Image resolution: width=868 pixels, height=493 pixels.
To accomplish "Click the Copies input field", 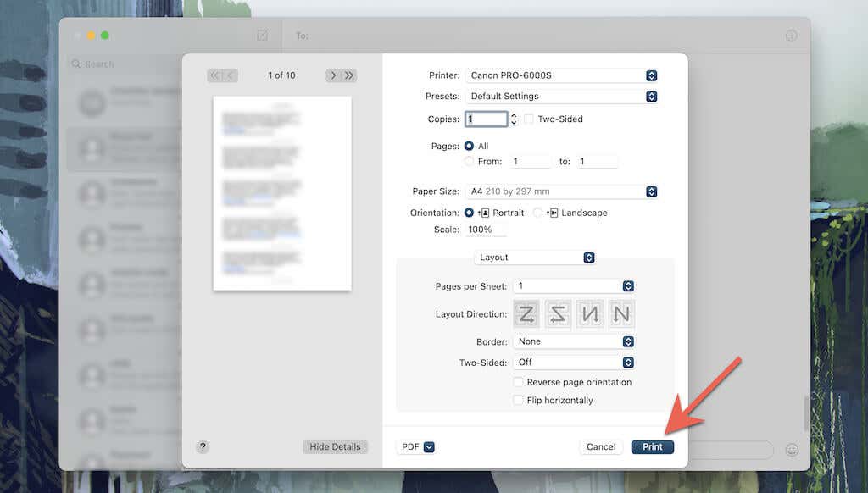I will (x=486, y=119).
